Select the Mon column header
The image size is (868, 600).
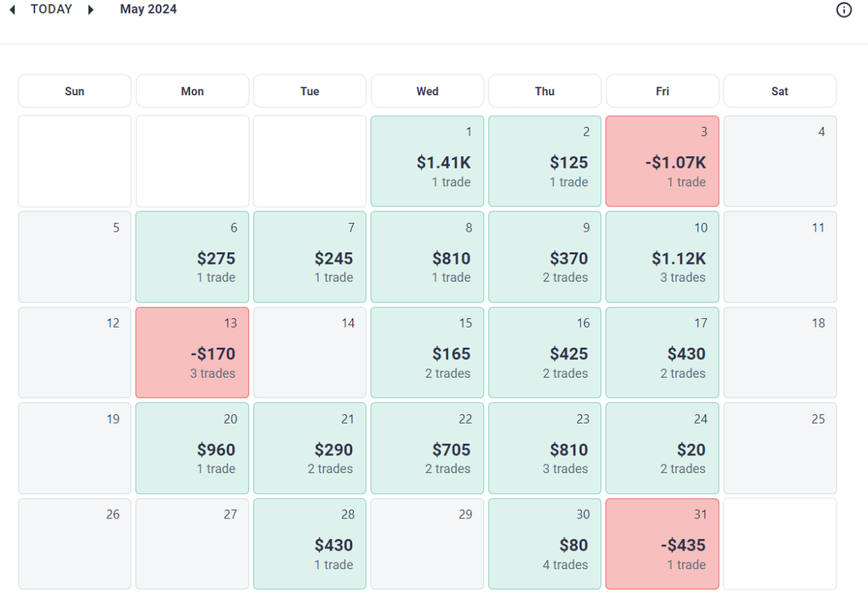coord(192,91)
